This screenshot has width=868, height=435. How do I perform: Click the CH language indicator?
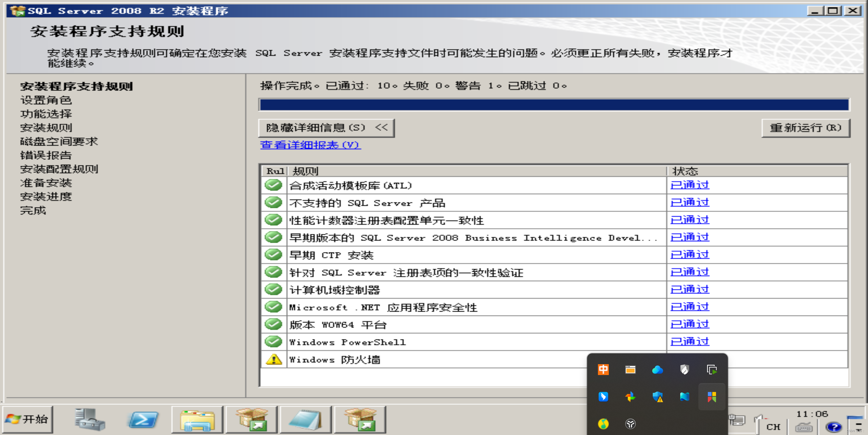click(x=773, y=427)
